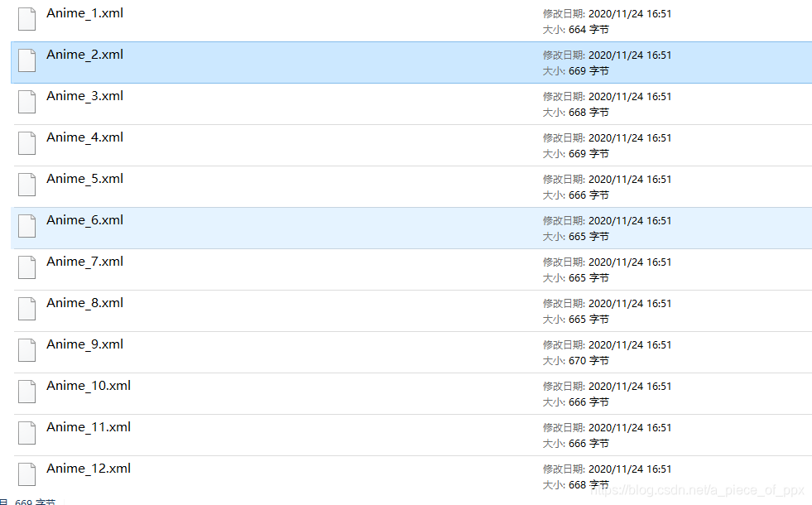Click the 666 字节 size of Anime_5.xml
This screenshot has height=505, width=812.
589,195
